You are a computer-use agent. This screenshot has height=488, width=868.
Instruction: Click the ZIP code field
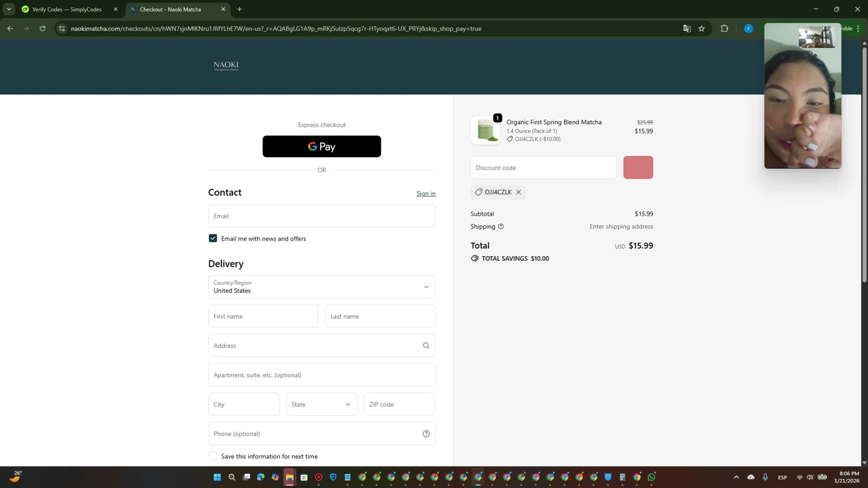pos(399,404)
